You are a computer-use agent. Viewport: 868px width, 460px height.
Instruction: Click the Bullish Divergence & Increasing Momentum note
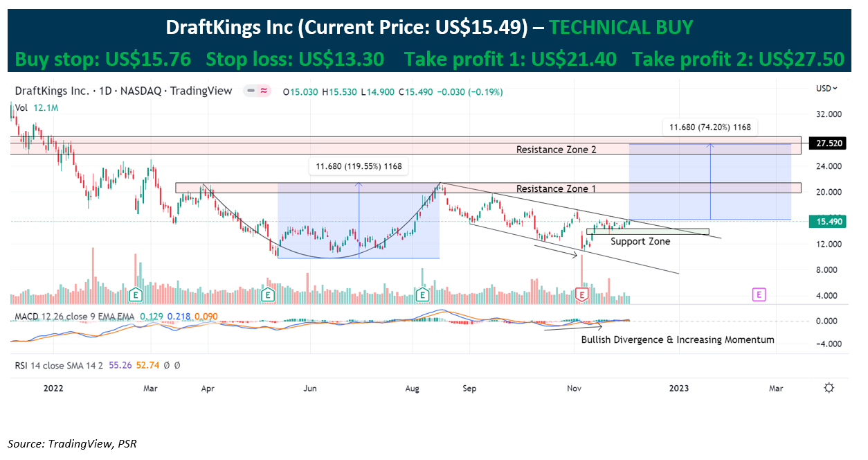(x=678, y=340)
